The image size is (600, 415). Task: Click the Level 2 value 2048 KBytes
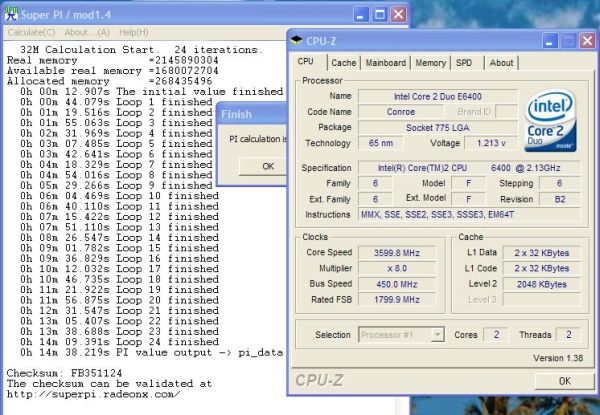[x=541, y=284]
